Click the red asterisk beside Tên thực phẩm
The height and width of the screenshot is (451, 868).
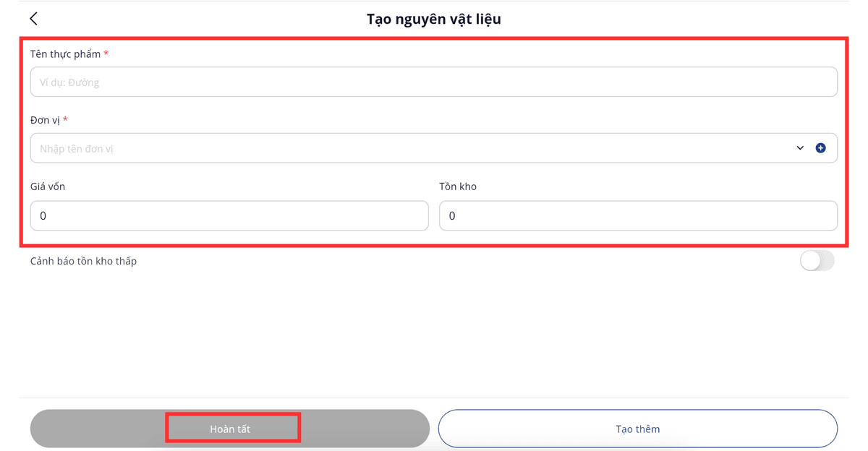pos(106,54)
